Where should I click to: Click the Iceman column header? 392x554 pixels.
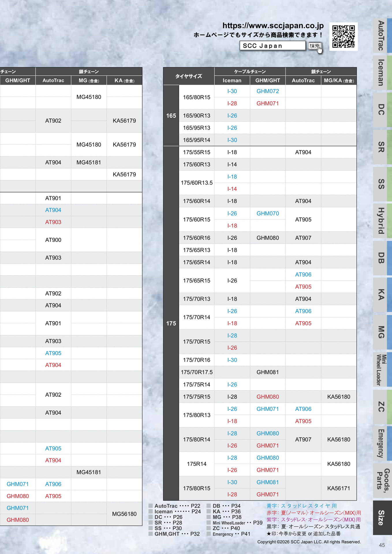click(232, 81)
